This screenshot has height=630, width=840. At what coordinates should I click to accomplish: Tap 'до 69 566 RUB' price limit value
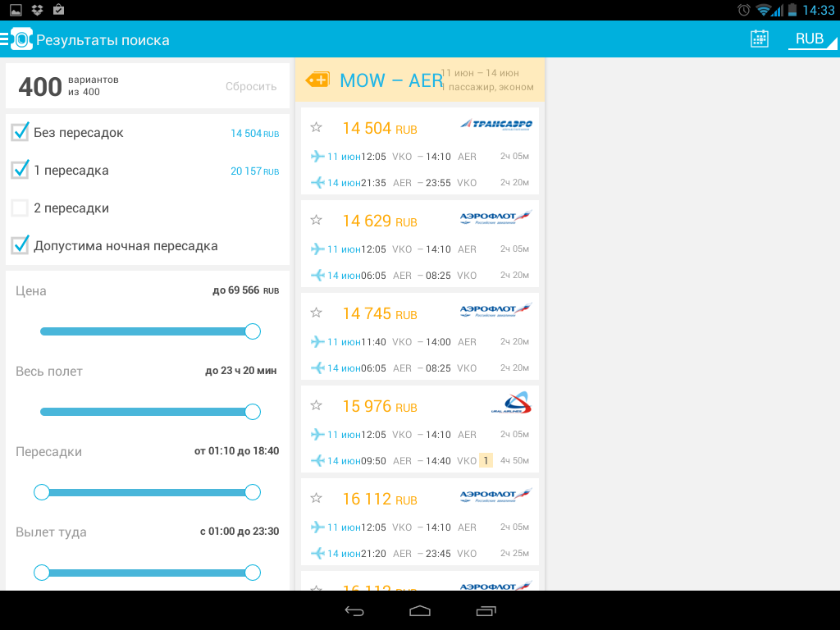(246, 290)
